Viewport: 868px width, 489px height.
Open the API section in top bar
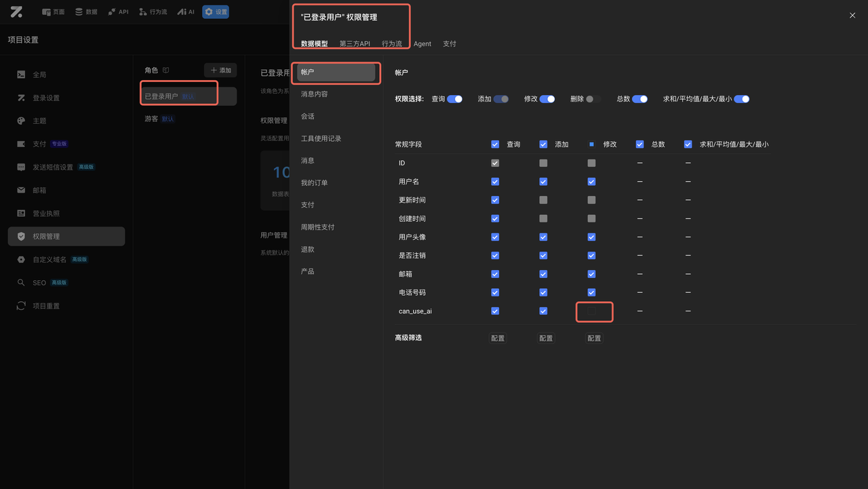tap(118, 12)
